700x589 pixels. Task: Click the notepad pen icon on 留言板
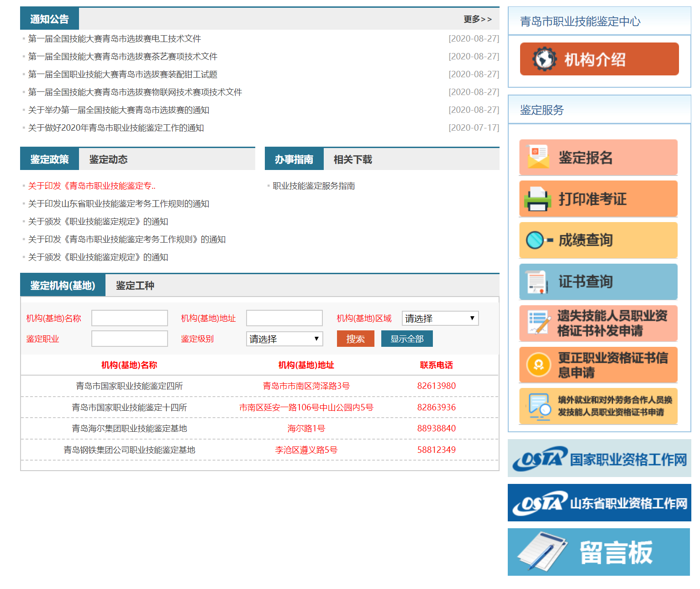click(542, 552)
